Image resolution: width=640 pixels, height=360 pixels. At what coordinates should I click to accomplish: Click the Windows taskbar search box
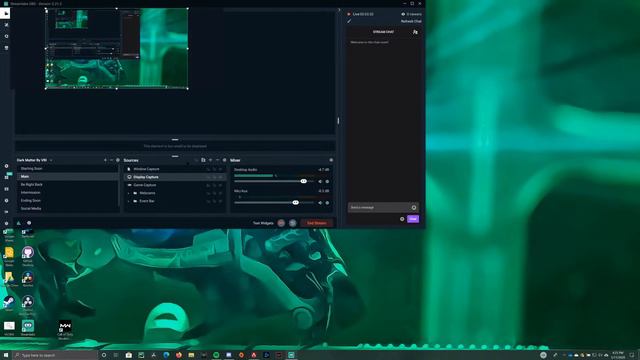pos(55,356)
